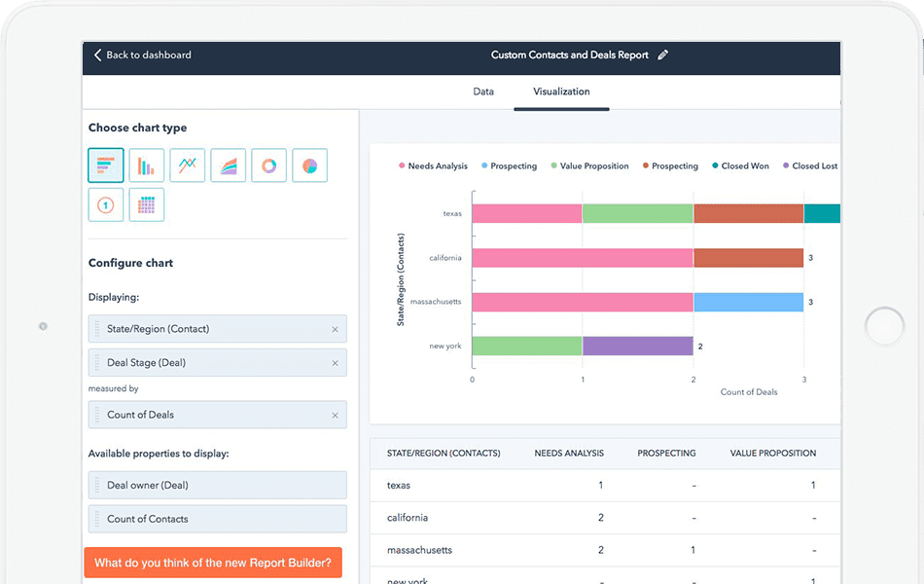Remove Deal Stage (Deal) from displayed properties
The image size is (924, 584).
(x=335, y=363)
